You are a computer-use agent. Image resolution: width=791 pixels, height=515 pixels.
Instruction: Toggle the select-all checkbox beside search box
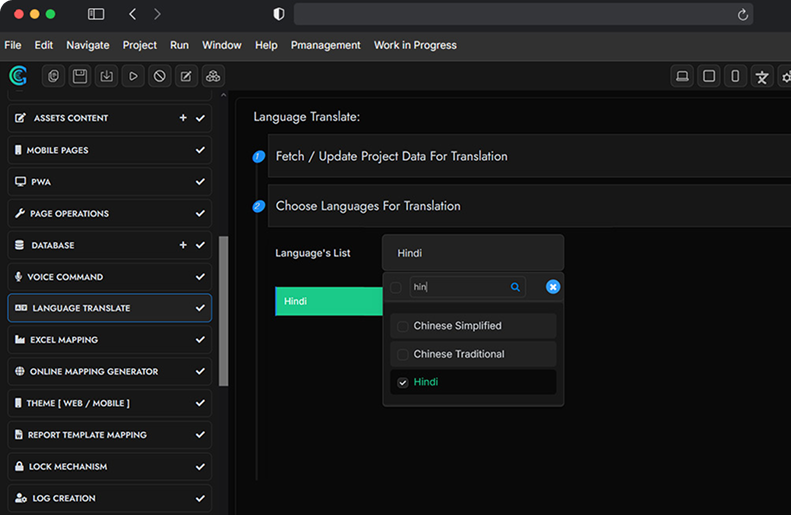pyautogui.click(x=396, y=287)
